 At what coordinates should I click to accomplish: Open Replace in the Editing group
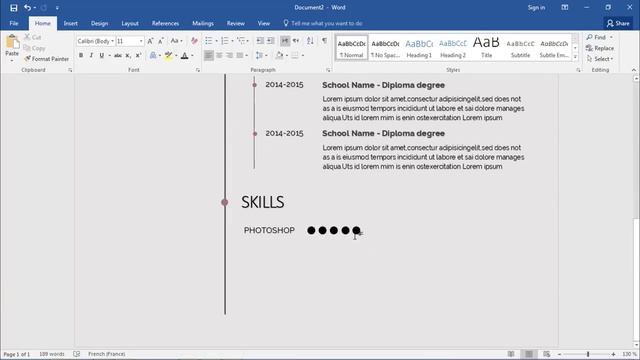[x=600, y=48]
